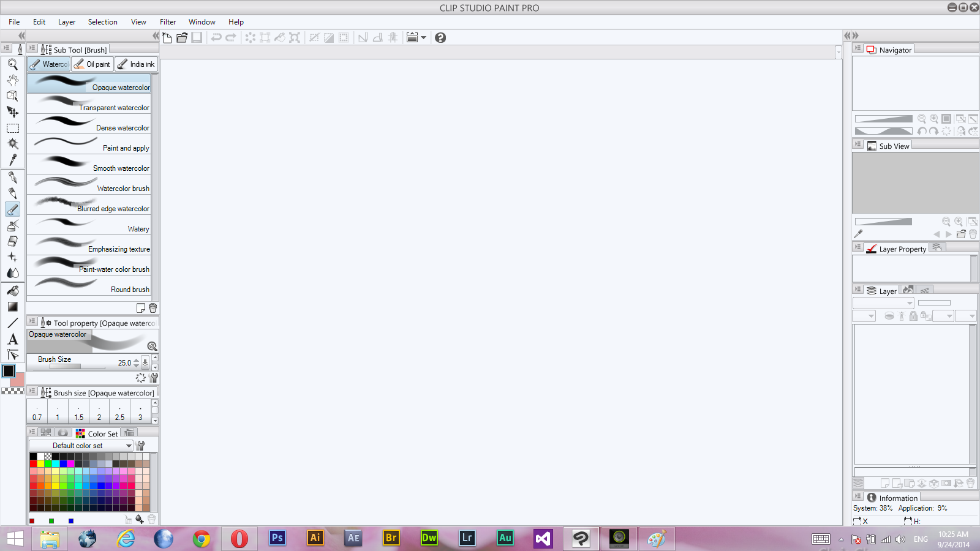This screenshot has height=551, width=980.
Task: Open the Tool property palette menu
Action: [32, 321]
